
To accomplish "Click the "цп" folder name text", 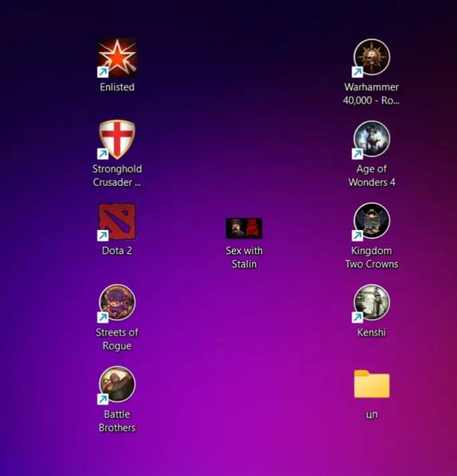I will click(x=372, y=415).
